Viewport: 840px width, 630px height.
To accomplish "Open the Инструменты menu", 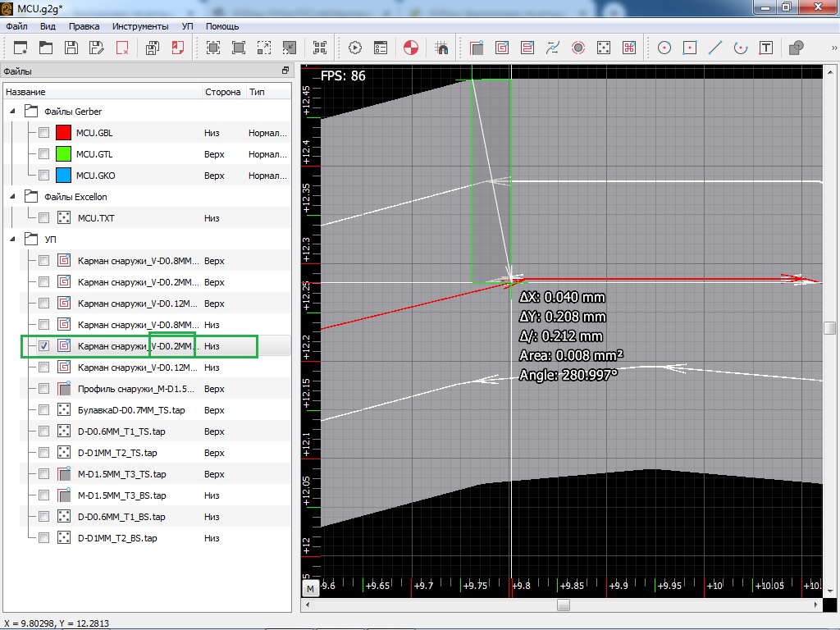I will pos(140,26).
